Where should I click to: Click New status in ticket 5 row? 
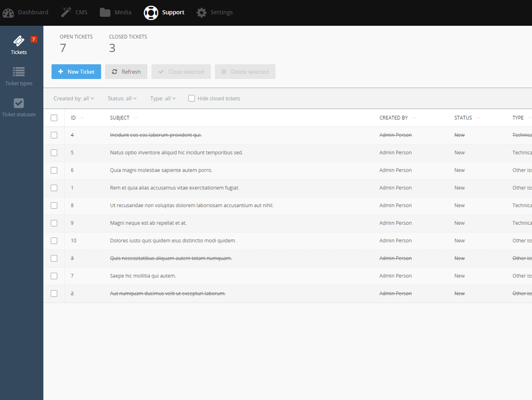click(460, 153)
